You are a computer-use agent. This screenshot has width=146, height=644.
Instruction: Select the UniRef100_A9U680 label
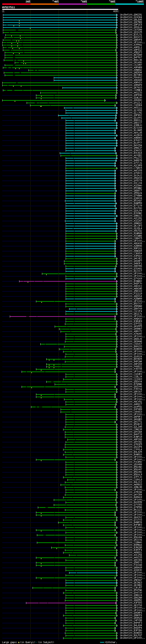coord(131,100)
